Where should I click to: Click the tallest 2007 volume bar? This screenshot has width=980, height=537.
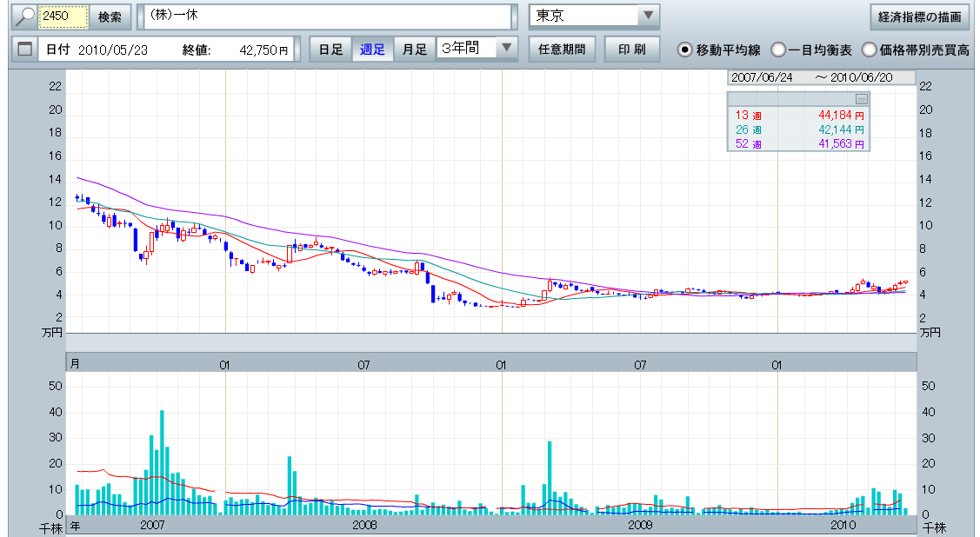(162, 462)
